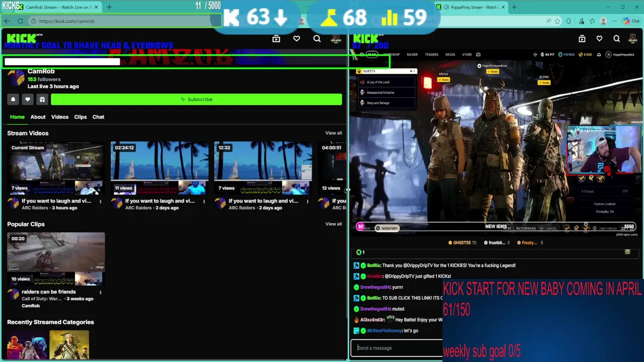Image resolution: width=644 pixels, height=362 pixels.
Task: Open profile avatar in PoppaPinky window header
Action: (x=632, y=39)
